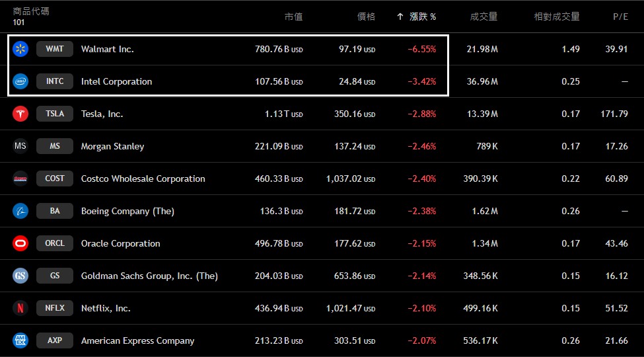Click the Goldman Sachs GS logo

pos(20,276)
